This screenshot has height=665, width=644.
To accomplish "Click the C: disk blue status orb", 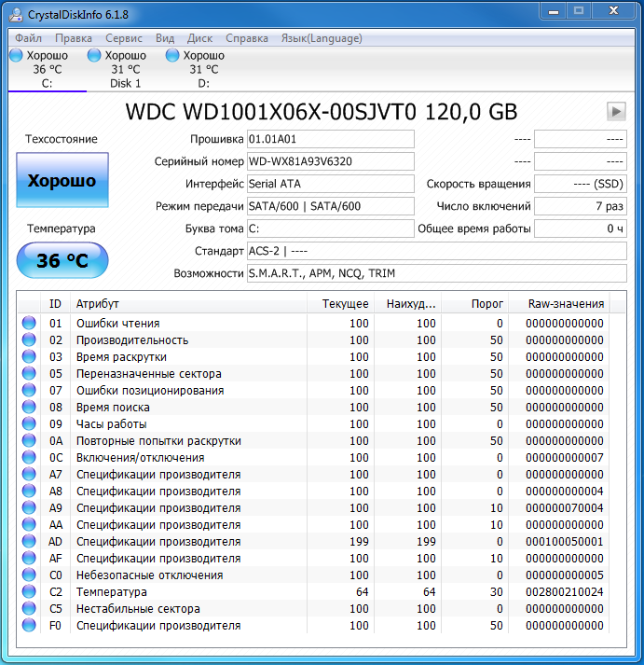I will (x=16, y=55).
